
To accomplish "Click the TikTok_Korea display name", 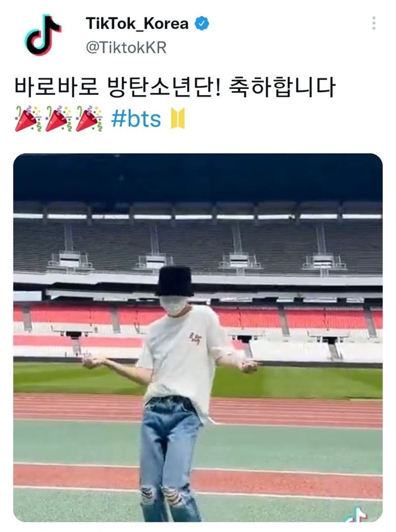I will pos(137,24).
